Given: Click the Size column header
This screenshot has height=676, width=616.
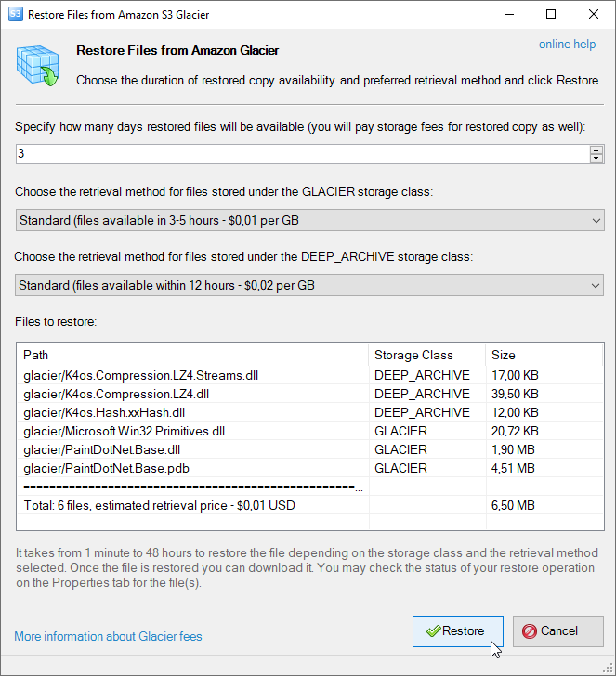Looking at the screenshot, I should (544, 355).
